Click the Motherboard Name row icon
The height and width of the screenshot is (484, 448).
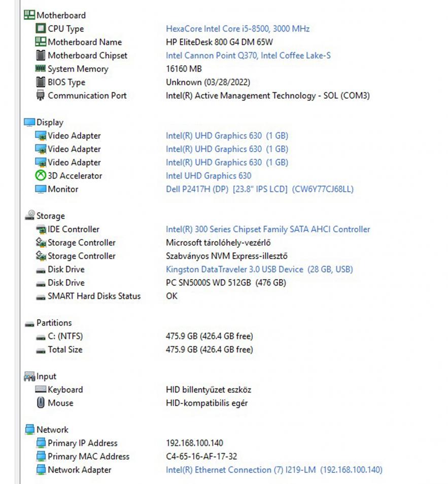point(41,42)
